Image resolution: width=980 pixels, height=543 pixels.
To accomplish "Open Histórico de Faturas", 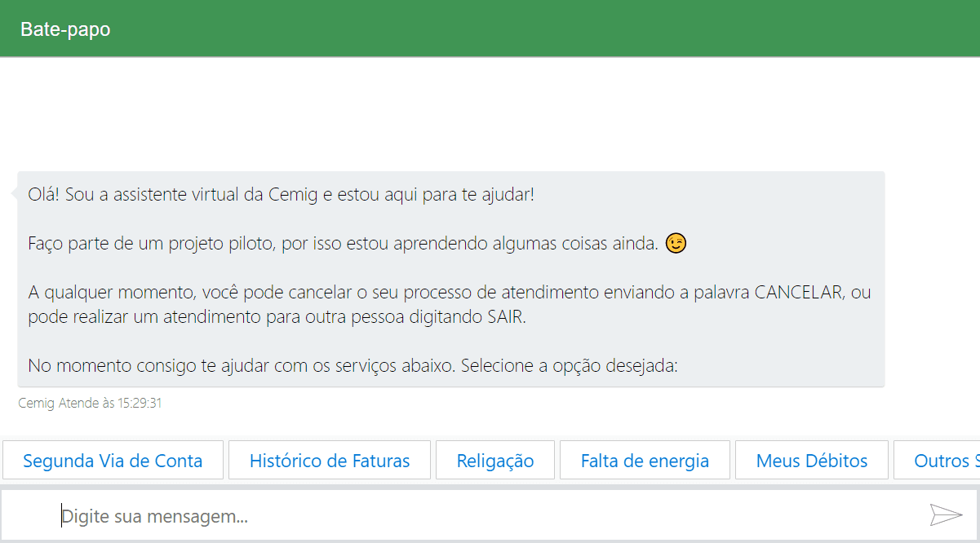I will pos(330,460).
